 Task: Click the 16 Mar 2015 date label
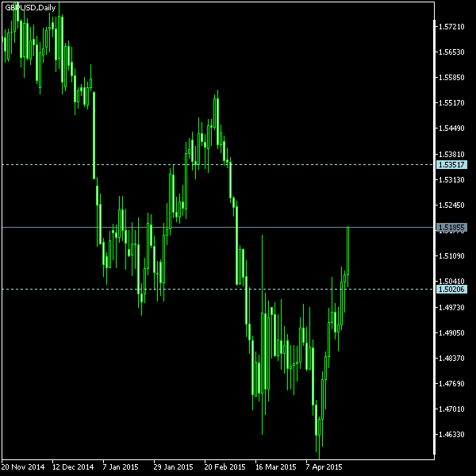click(x=275, y=467)
